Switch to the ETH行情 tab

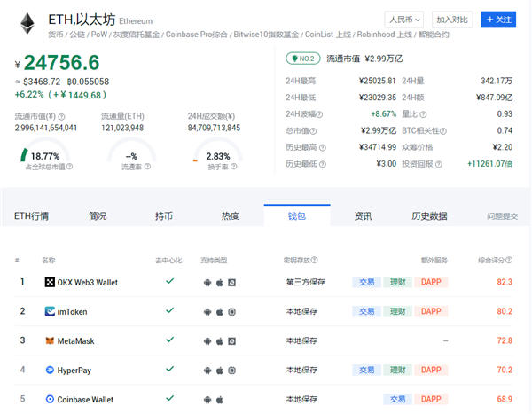(31, 215)
